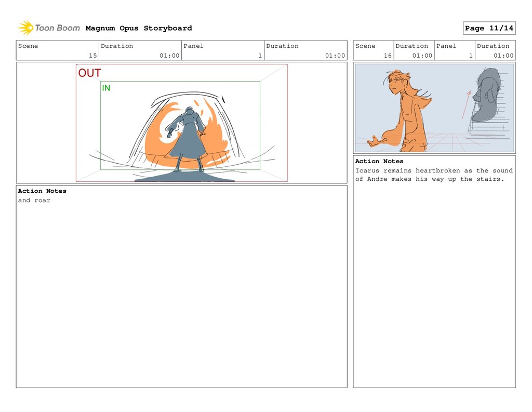Select scene number 16
This screenshot has width=532, height=412.
click(388, 56)
